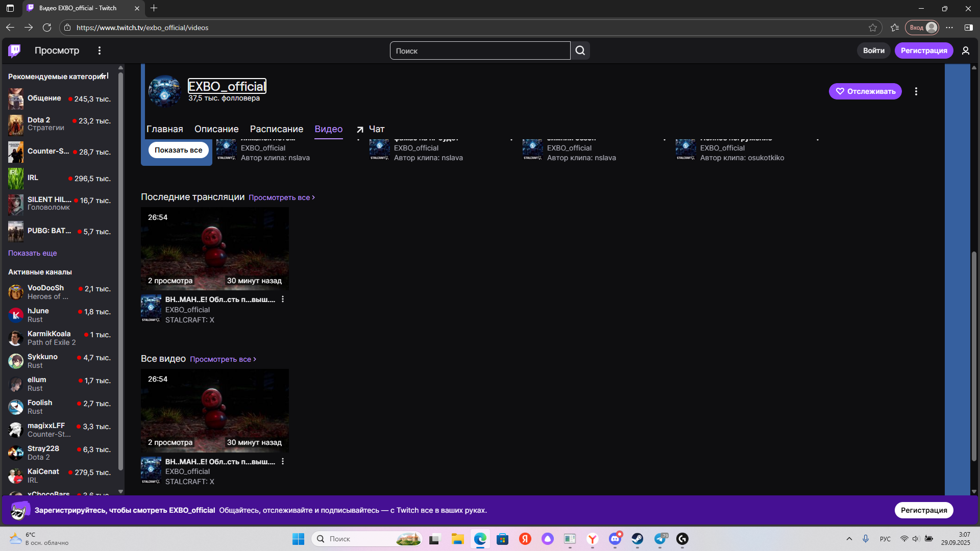Open the three-dot menu next to Просмотр

(x=100, y=51)
